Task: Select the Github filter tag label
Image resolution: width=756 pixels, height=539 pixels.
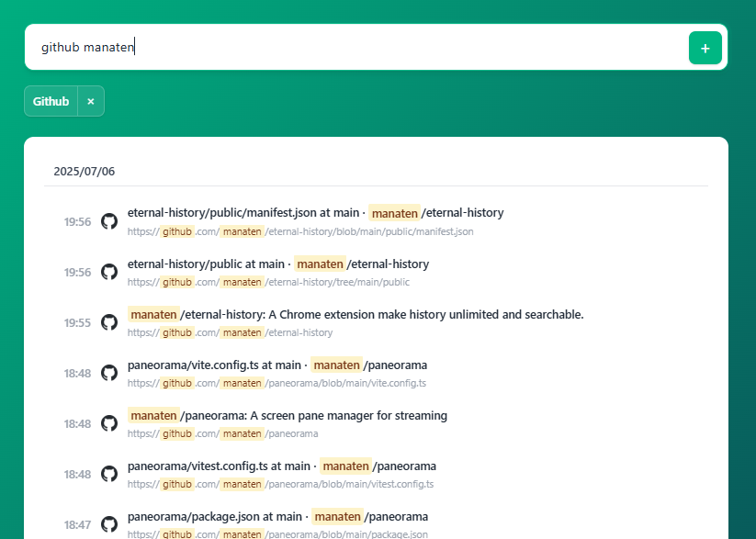Action: (x=51, y=101)
